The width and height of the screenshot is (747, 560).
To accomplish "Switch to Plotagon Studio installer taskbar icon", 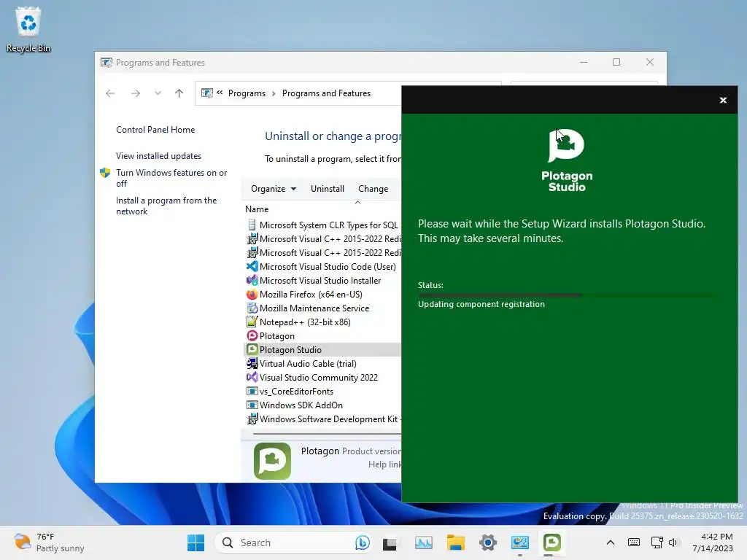I will coord(551,542).
